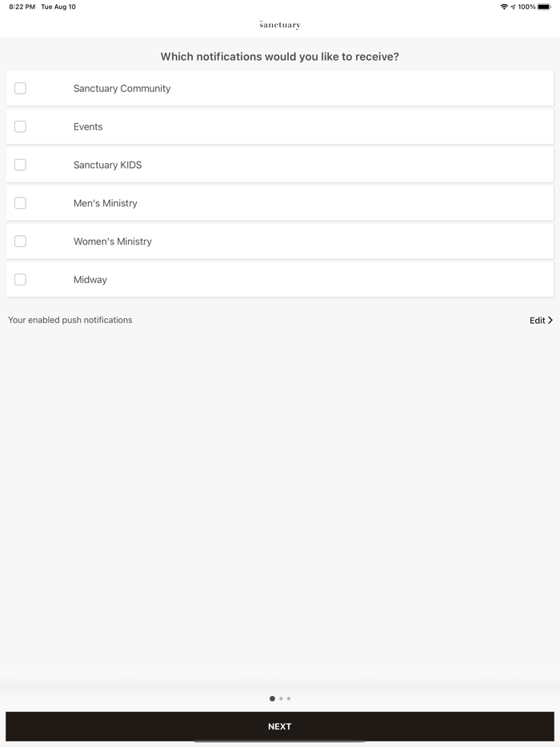The height and width of the screenshot is (747, 560).
Task: Click the chevron arrow beside Edit
Action: 550,320
